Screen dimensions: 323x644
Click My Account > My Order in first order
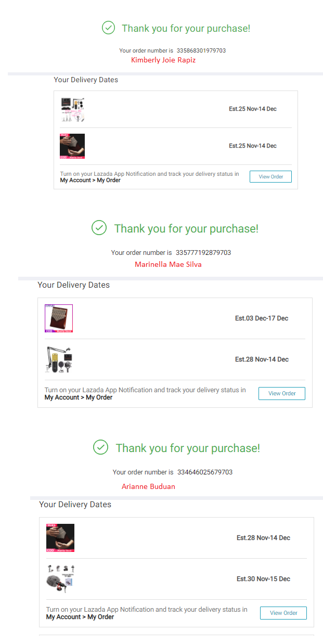[91, 181]
